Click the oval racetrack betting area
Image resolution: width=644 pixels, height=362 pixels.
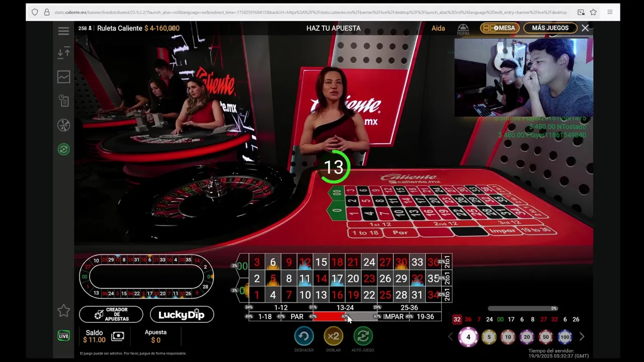146,277
